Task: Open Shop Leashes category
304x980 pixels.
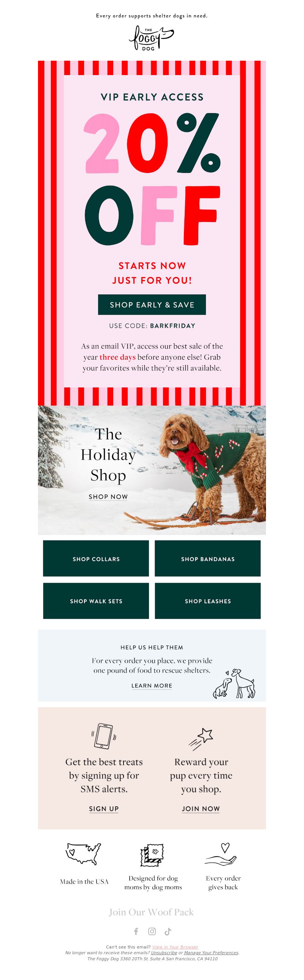Action: coord(207,601)
